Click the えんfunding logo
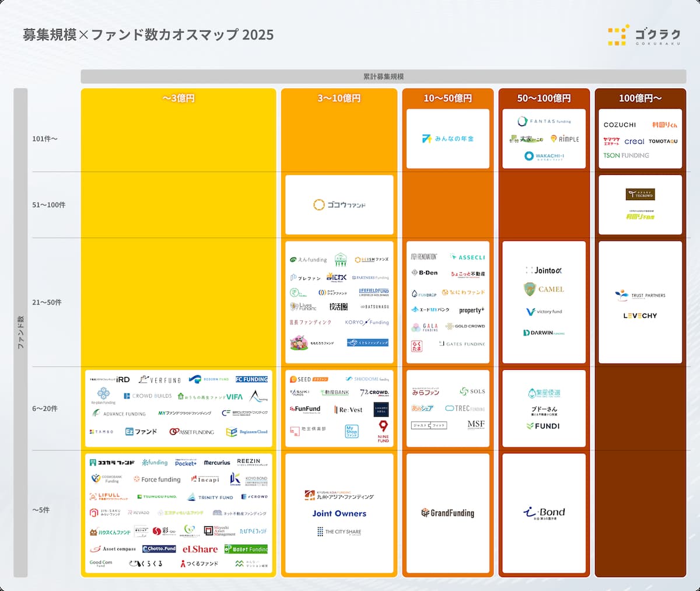 click(x=309, y=260)
